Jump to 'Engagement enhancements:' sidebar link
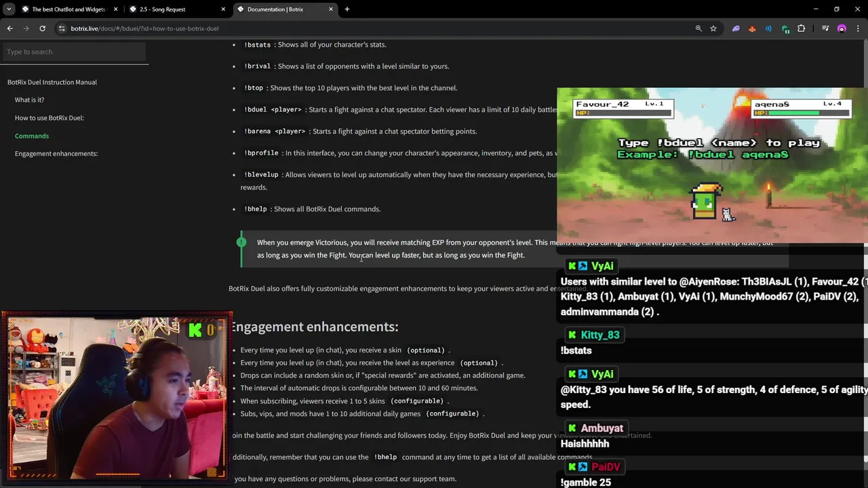The image size is (868, 488). tap(56, 154)
